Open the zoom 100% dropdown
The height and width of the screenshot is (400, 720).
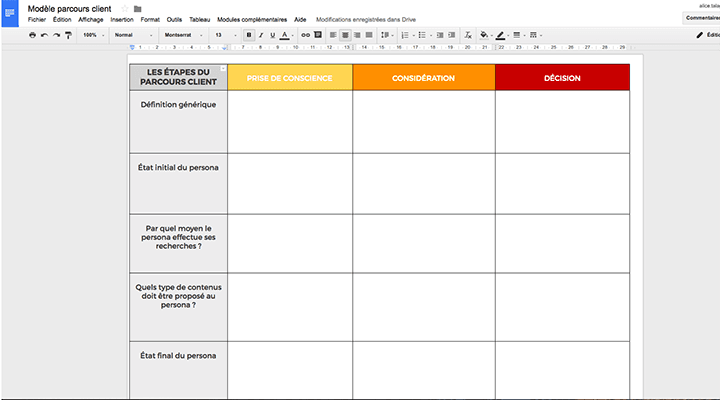coord(93,35)
